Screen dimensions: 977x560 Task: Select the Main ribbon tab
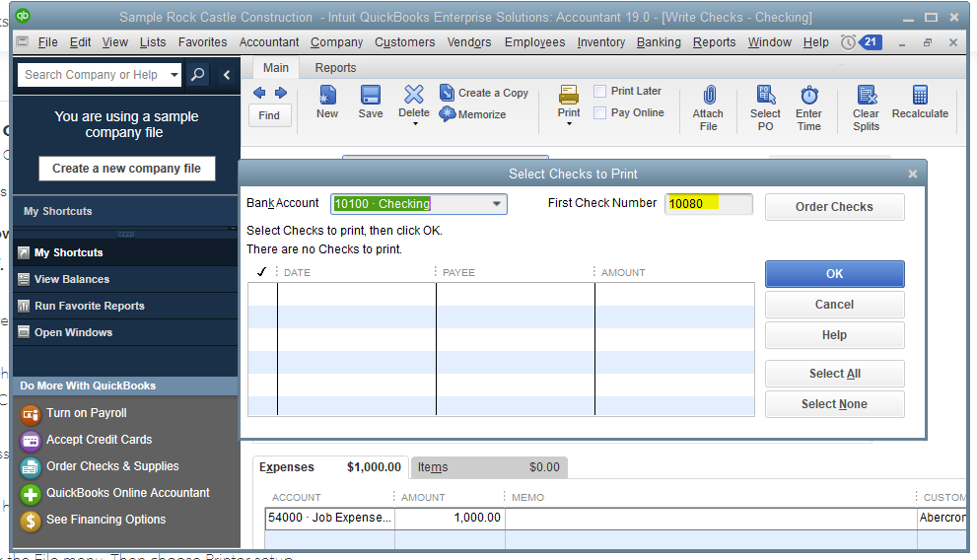point(276,68)
